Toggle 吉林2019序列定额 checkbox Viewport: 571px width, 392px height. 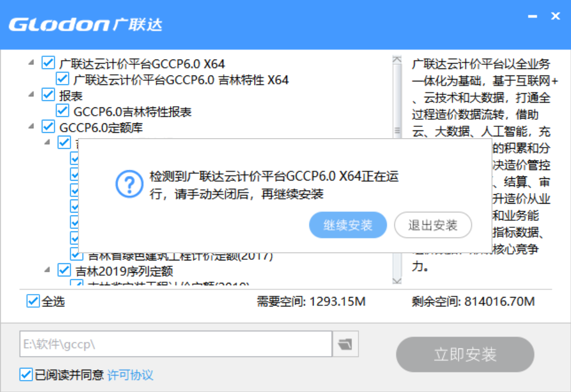click(64, 270)
